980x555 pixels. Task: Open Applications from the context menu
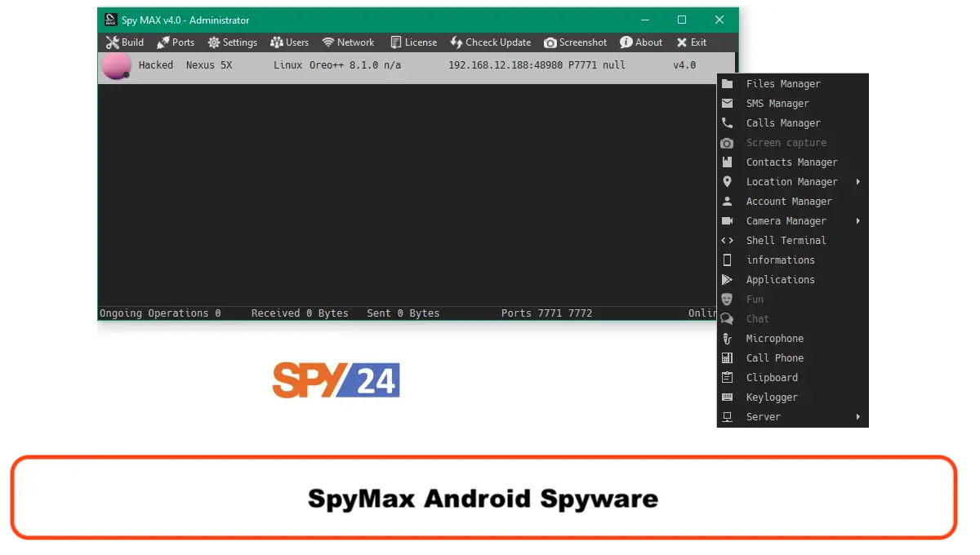pyautogui.click(x=792, y=280)
